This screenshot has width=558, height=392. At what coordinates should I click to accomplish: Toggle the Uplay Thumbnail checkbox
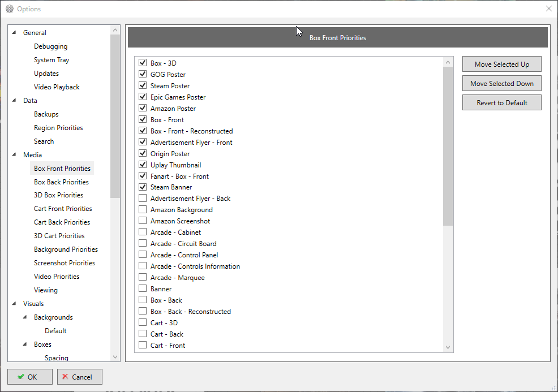[x=143, y=165]
